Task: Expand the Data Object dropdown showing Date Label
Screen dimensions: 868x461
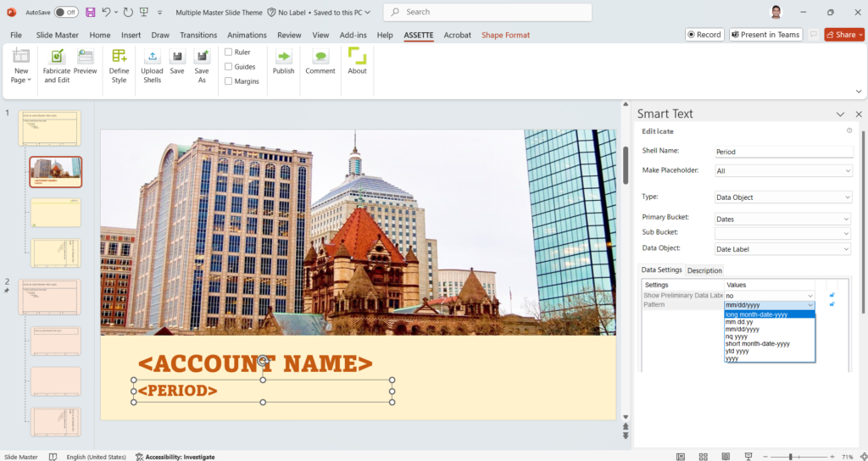Action: click(847, 249)
